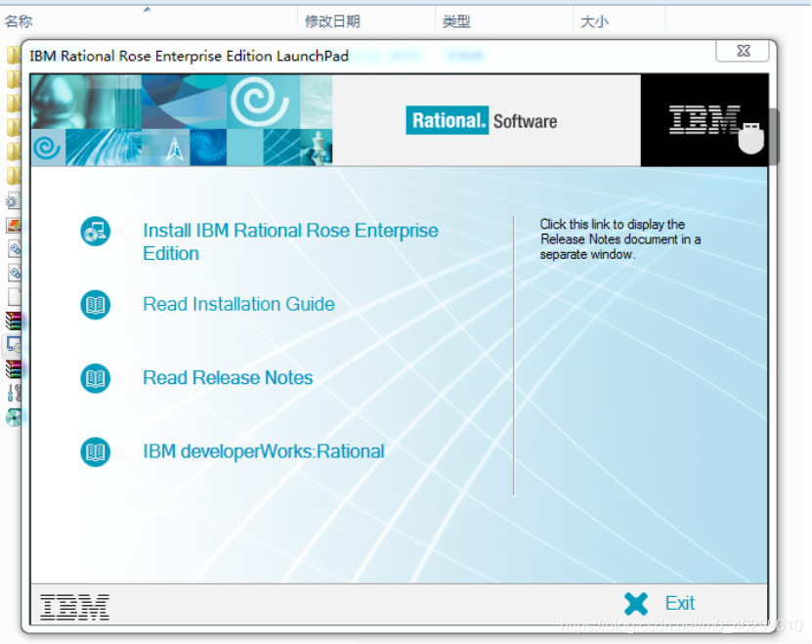Click the book icon beside IBM developerWorks:Rational
Viewport: 812px width, 644px height.
pos(96,451)
